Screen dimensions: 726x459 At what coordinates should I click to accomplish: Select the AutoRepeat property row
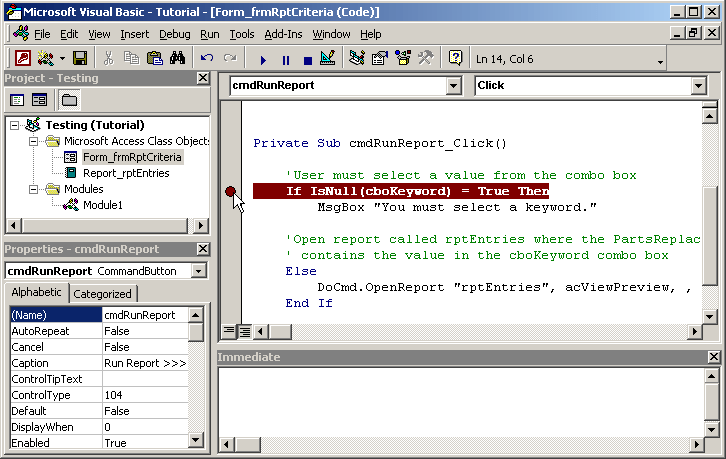pyautogui.click(x=99, y=331)
